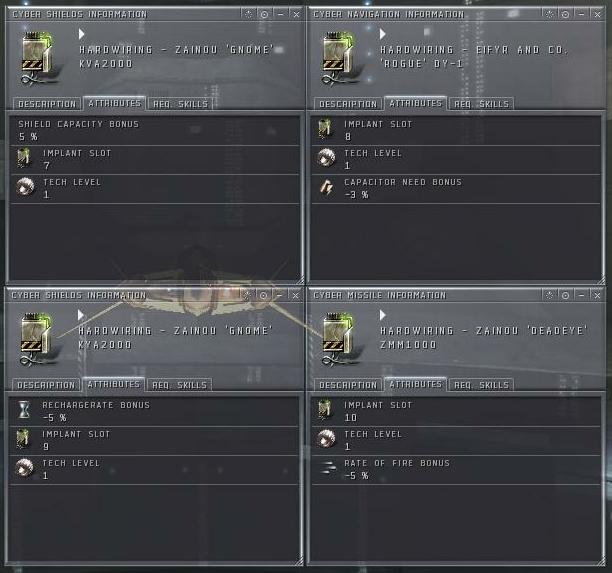This screenshot has width=612, height=573.
Task: Expand the arrow beside Zainou 'Deadeye' ZMM1000
Action: click(382, 315)
